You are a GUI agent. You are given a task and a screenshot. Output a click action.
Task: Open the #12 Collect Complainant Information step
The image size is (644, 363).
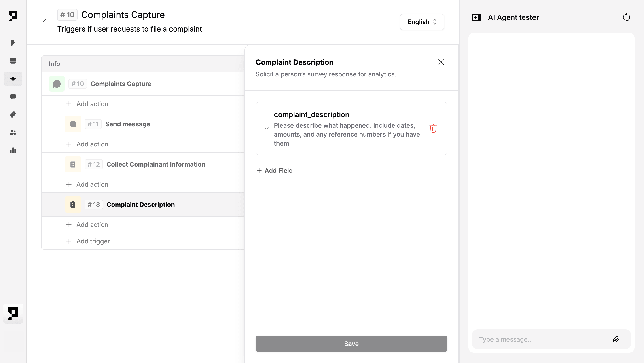tap(155, 164)
